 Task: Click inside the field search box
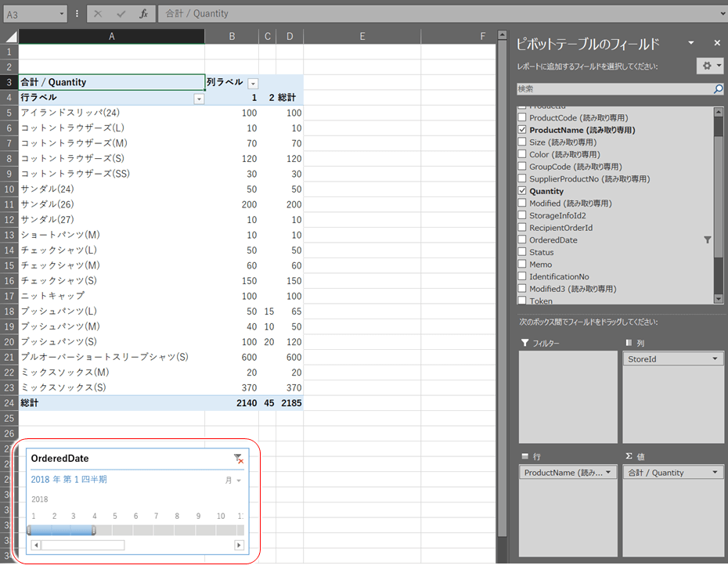(614, 89)
